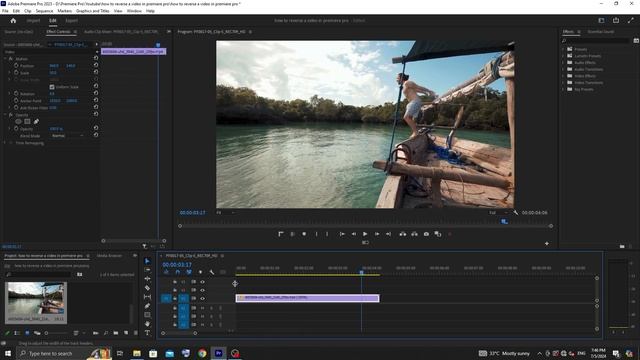Toggle Snap in timeline
640x360 pixels.
pyautogui.click(x=178, y=272)
